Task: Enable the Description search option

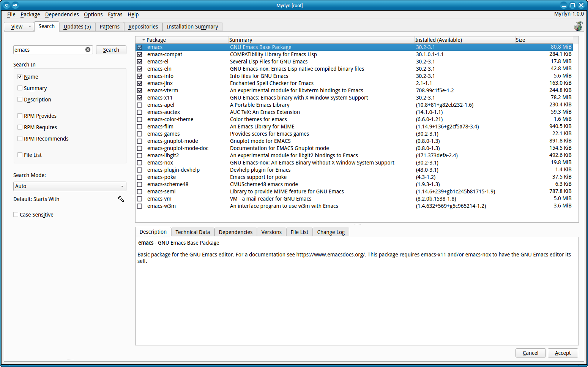Action: click(20, 100)
